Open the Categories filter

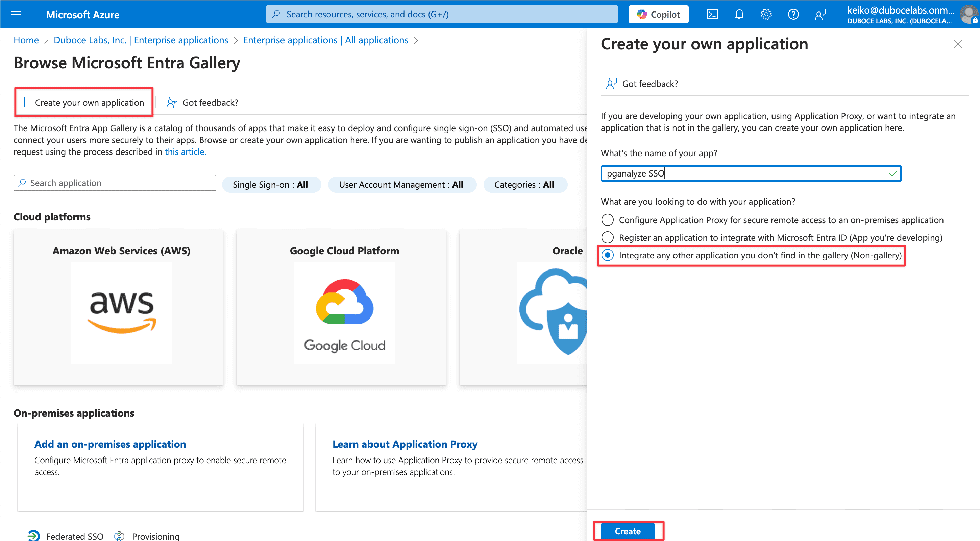(524, 185)
